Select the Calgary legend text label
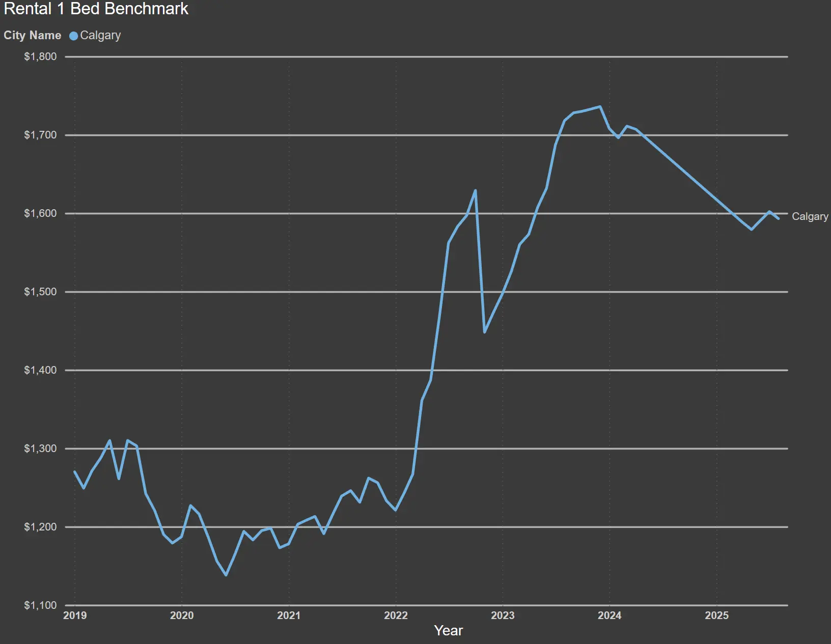The width and height of the screenshot is (831, 644). pyautogui.click(x=100, y=36)
